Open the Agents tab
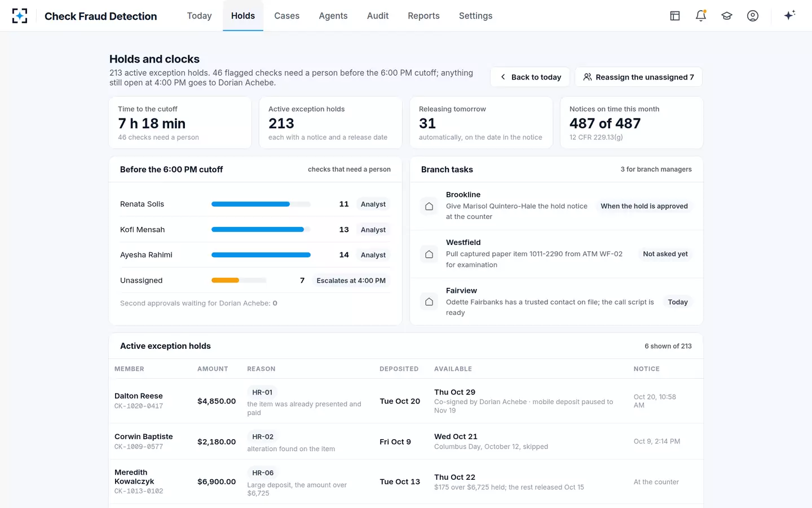Image resolution: width=812 pixels, height=508 pixels. pos(333,16)
